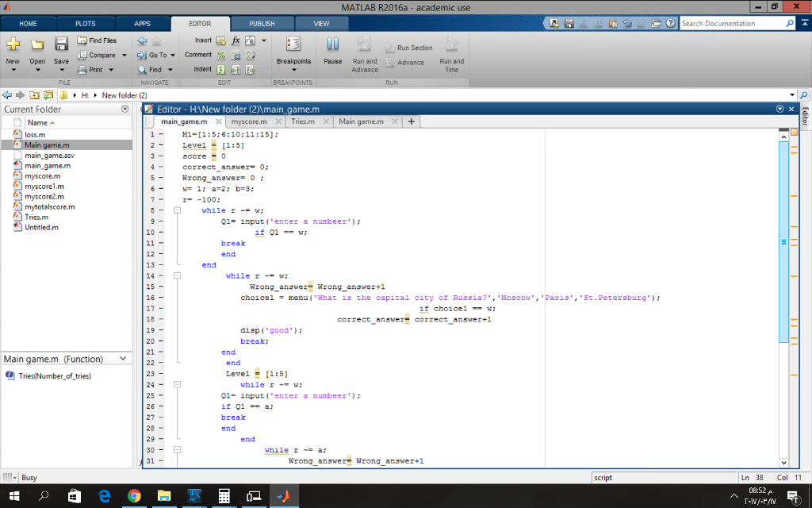Click the Smart Indent icon
The height and width of the screenshot is (508, 812).
pyautogui.click(x=221, y=70)
